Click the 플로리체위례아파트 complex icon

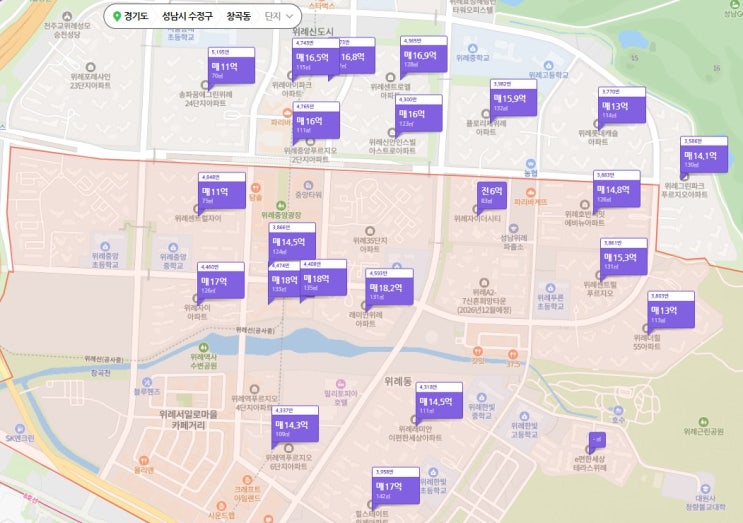[x=486, y=114]
